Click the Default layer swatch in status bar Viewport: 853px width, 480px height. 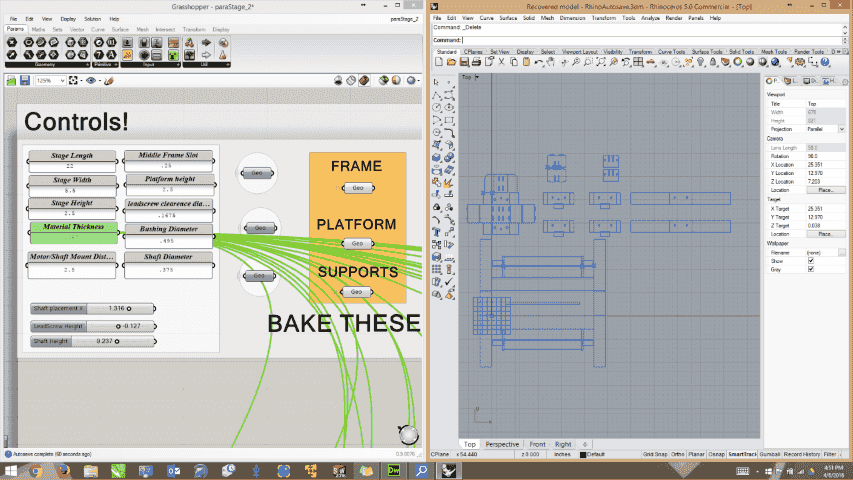[x=583, y=454]
